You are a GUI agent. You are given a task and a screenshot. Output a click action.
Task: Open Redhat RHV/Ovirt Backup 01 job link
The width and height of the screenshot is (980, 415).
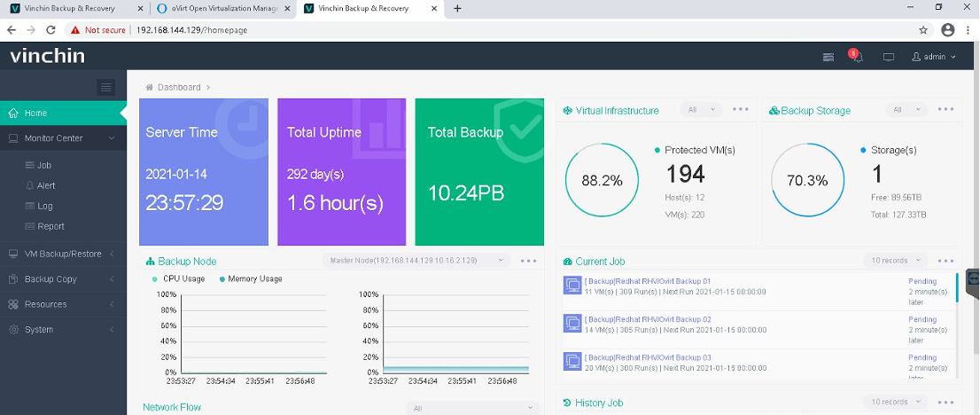[648, 282]
